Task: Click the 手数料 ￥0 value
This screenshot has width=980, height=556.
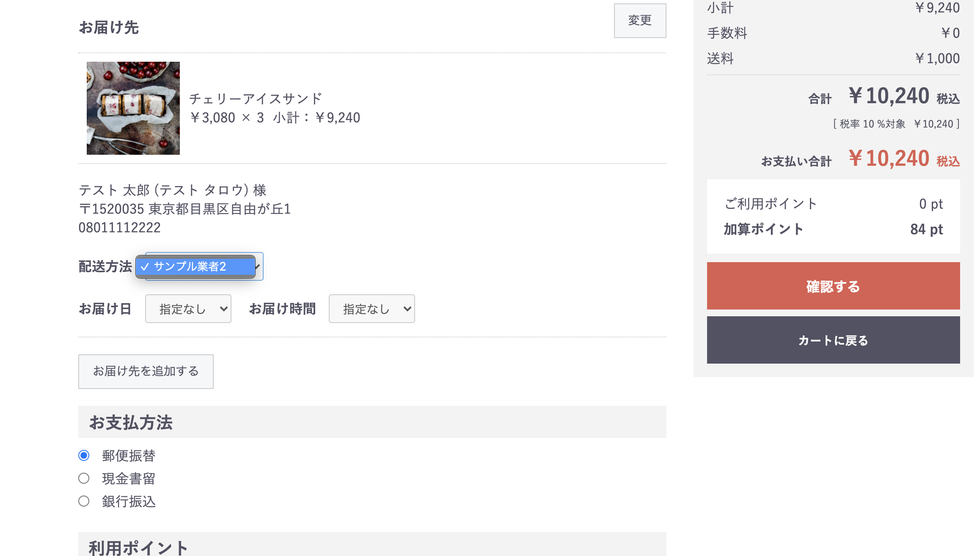Action: pyautogui.click(x=950, y=33)
